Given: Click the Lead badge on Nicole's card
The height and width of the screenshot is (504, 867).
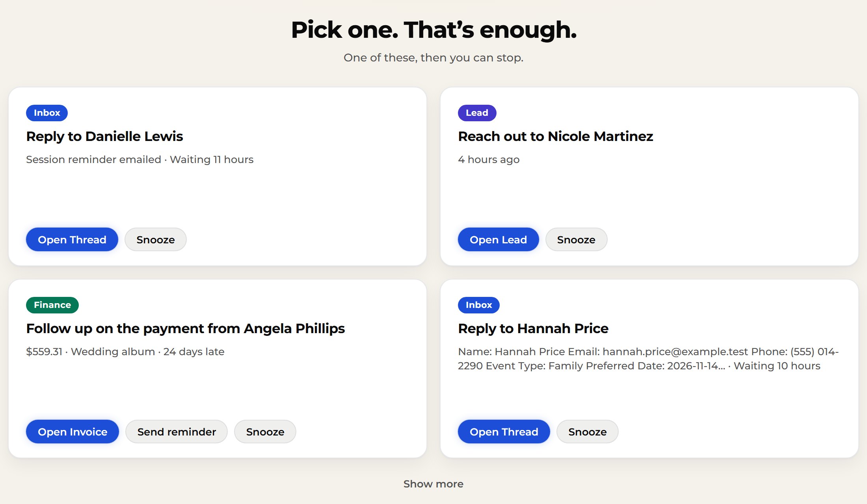Looking at the screenshot, I should 477,113.
